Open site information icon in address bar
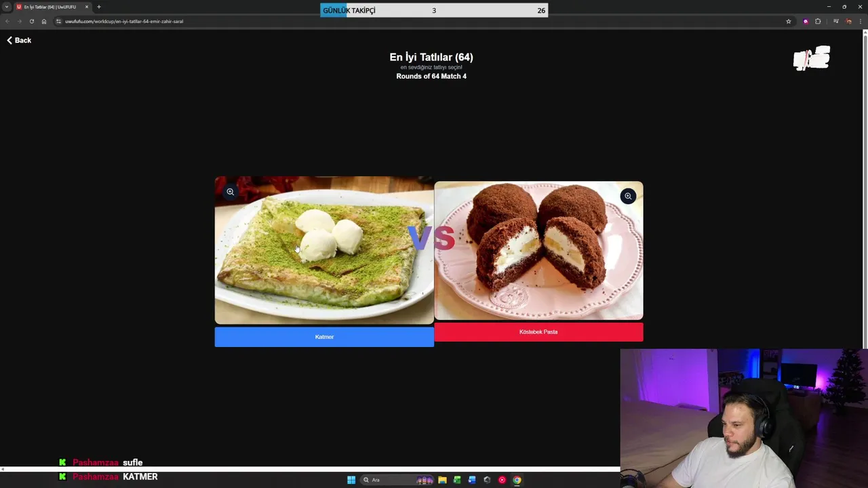868x488 pixels. click(58, 21)
